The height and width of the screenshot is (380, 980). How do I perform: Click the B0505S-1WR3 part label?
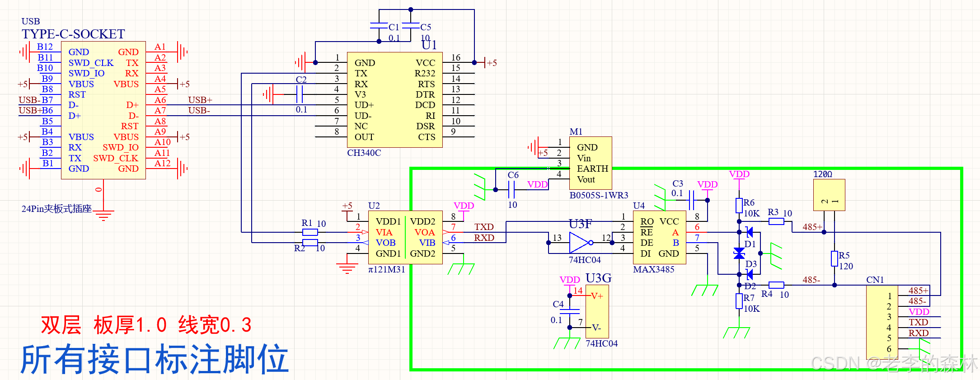tap(599, 195)
